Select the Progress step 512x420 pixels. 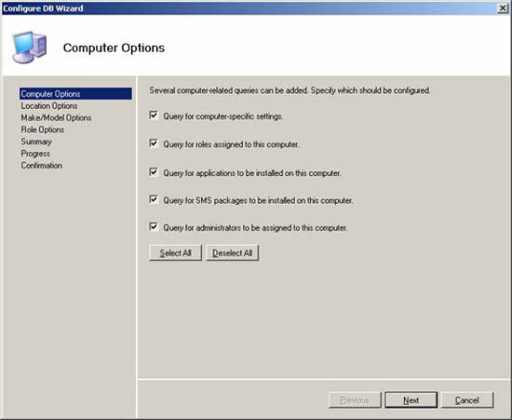click(35, 154)
